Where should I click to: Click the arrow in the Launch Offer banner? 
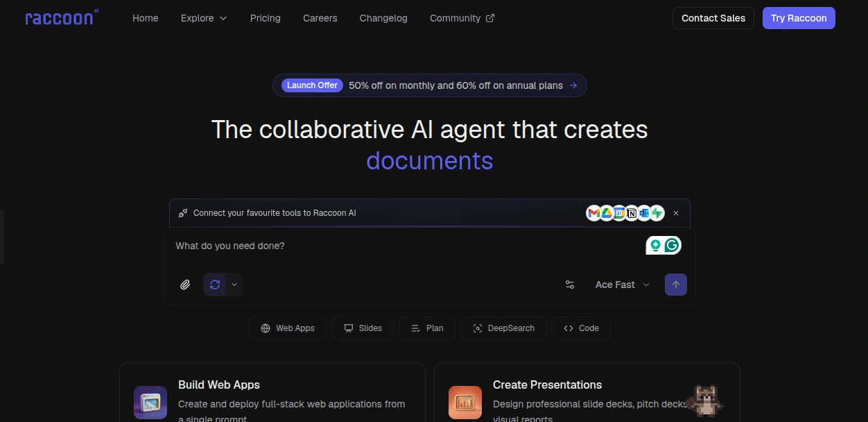click(573, 85)
